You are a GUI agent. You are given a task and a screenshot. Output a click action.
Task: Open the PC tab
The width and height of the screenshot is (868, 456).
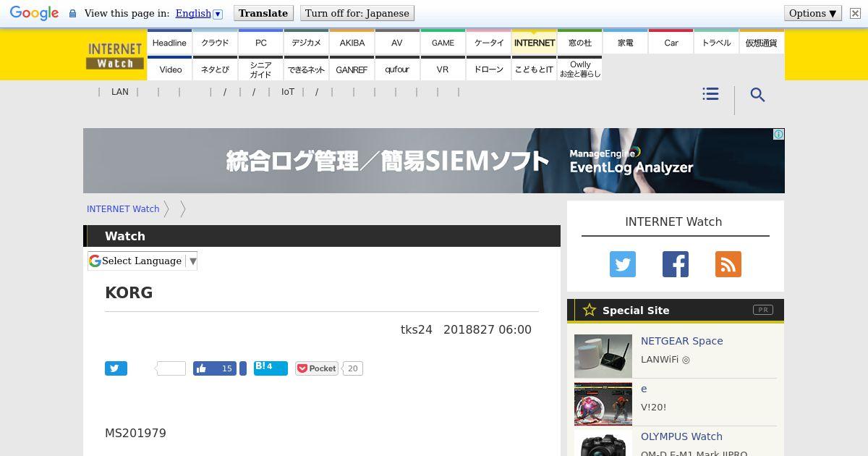coord(260,43)
